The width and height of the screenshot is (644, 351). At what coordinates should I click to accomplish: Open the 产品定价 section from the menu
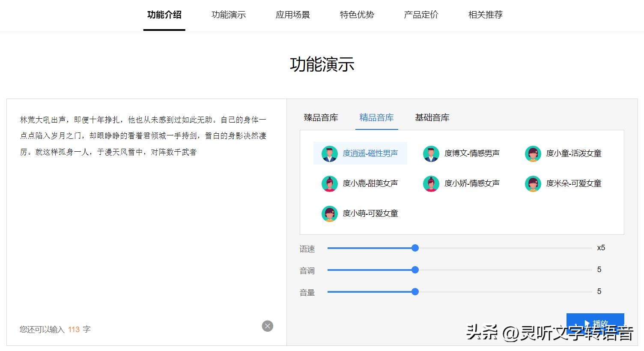(420, 15)
